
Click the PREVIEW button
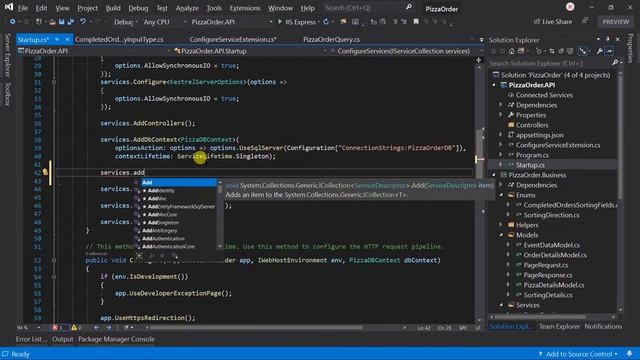(x=616, y=22)
